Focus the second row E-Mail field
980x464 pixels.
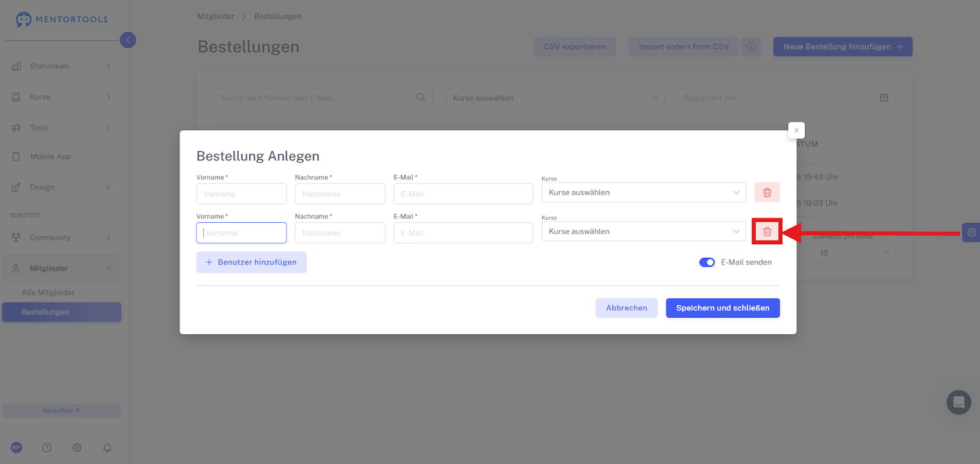(x=463, y=233)
